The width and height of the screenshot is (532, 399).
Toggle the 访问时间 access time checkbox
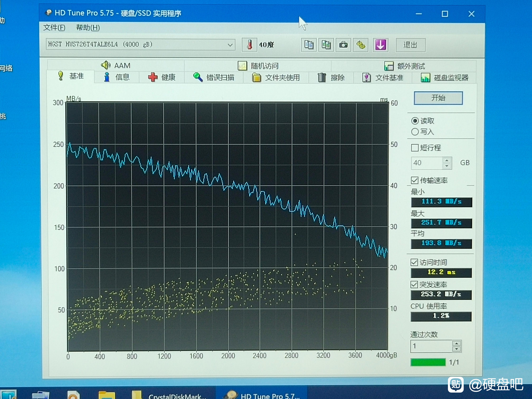coord(414,262)
